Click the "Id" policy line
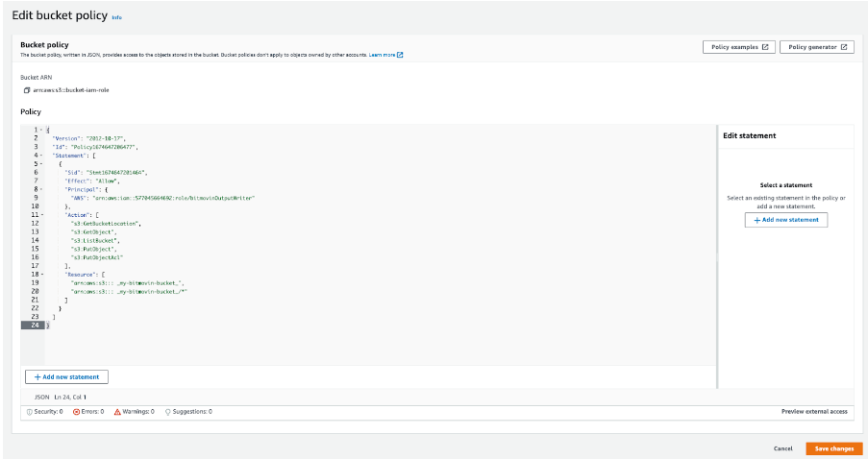 click(x=95, y=147)
